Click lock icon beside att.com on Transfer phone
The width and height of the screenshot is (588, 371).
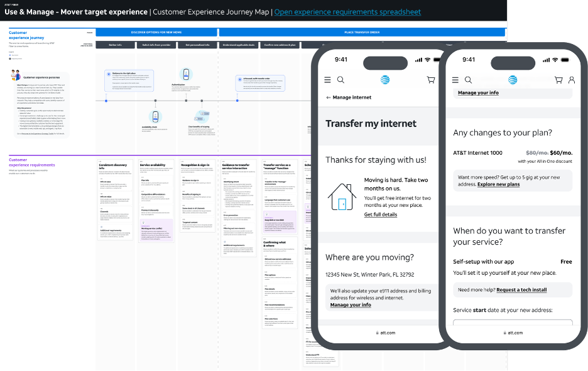(x=378, y=333)
